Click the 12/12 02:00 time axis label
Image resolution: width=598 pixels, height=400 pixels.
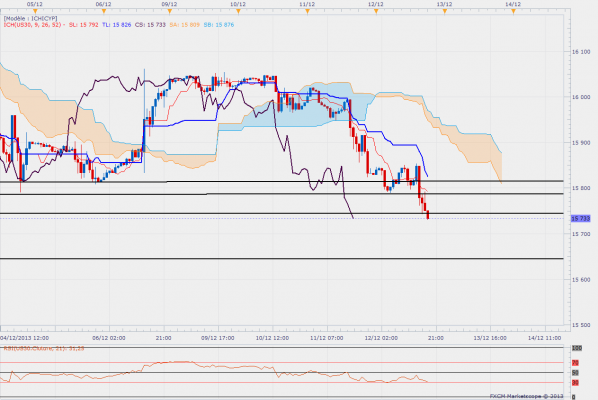point(381,338)
